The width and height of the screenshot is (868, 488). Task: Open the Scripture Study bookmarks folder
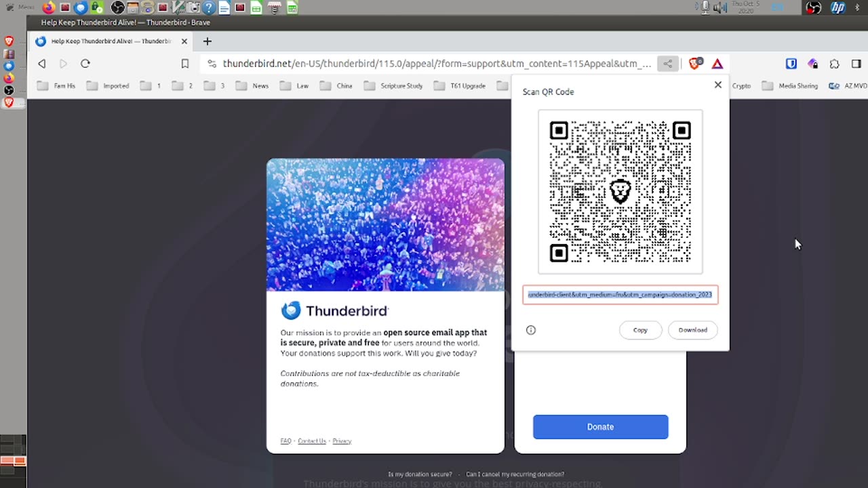click(x=393, y=86)
